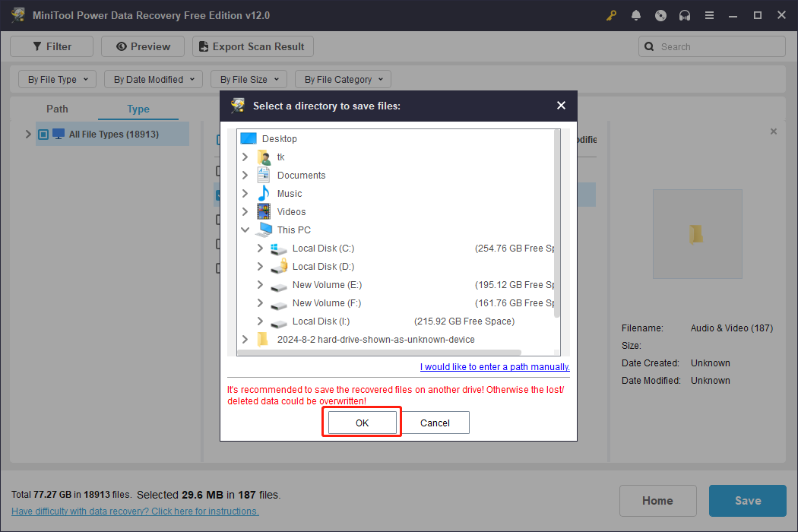This screenshot has width=798, height=532.
Task: Select the Music note icon
Action: (x=264, y=194)
